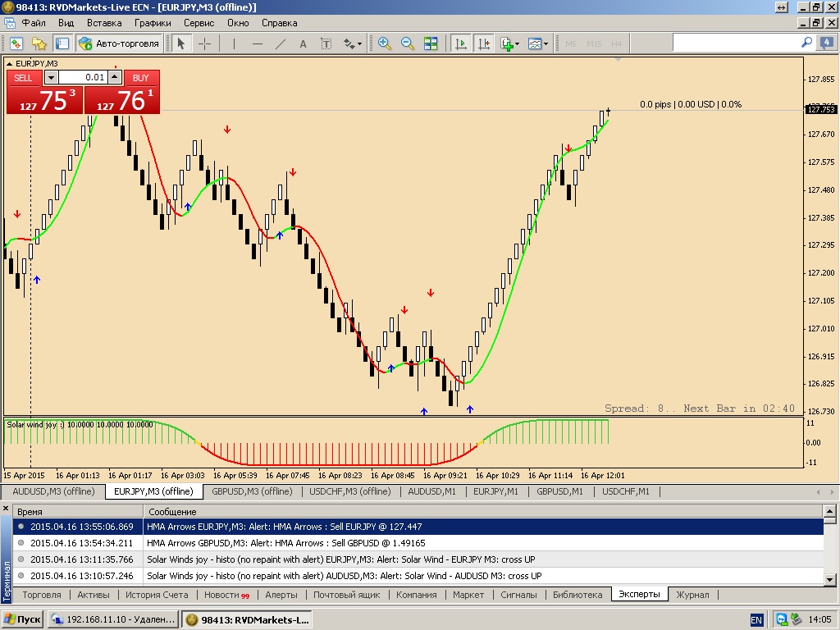The image size is (840, 630).
Task: Switch to USDCHF,M3 (offline) chart tab
Action: (350, 491)
